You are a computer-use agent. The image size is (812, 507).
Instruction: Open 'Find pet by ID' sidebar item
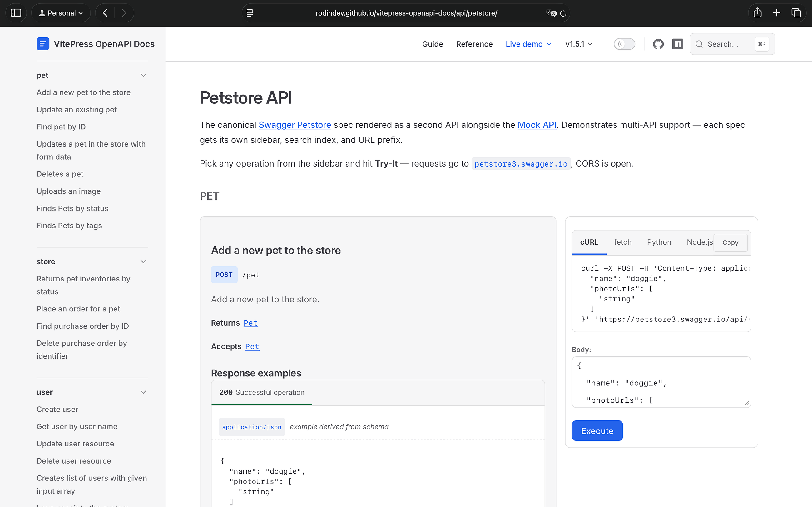point(61,127)
